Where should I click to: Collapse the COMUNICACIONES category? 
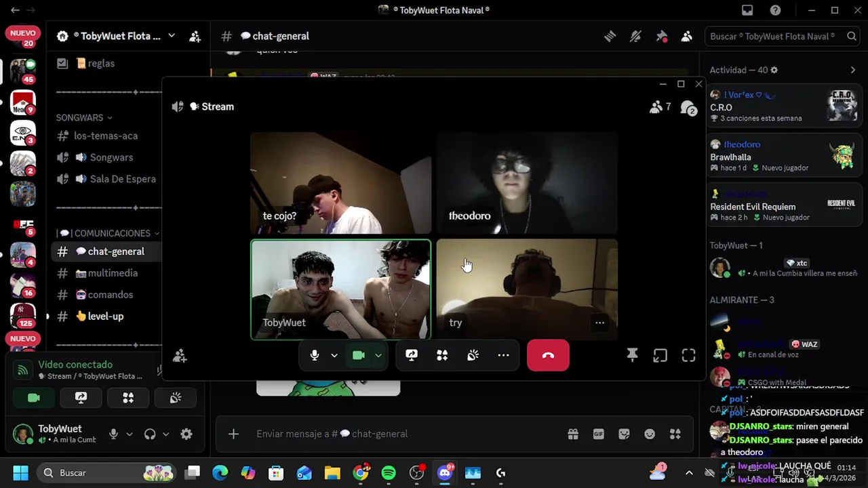coord(108,233)
